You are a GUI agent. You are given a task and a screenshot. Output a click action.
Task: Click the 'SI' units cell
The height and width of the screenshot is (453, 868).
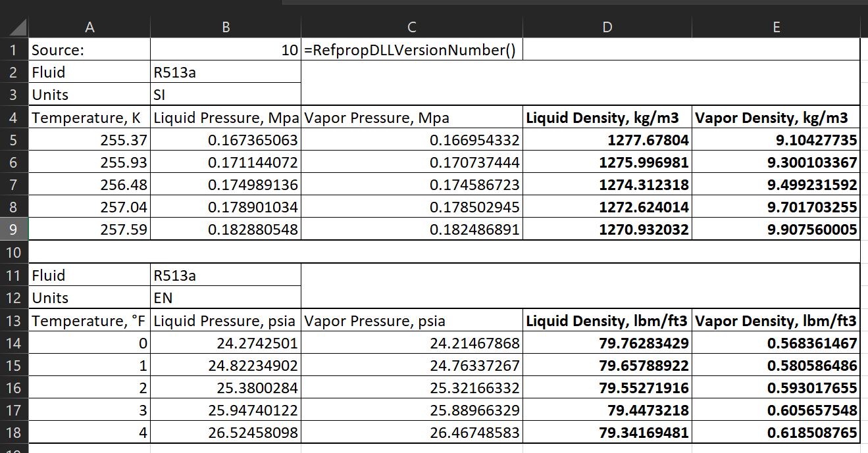point(226,94)
